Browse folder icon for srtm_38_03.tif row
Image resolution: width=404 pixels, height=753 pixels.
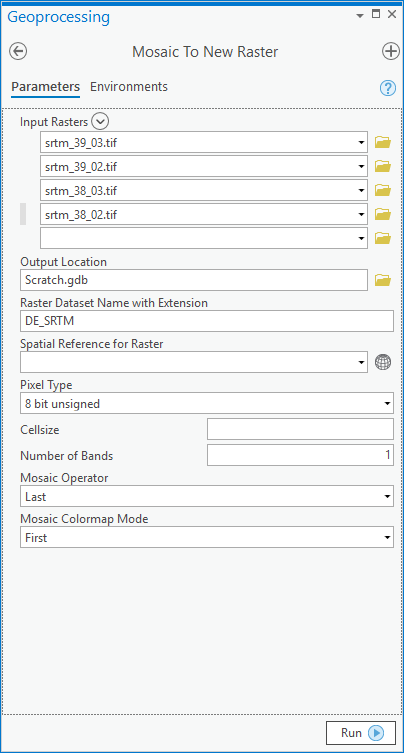(383, 190)
